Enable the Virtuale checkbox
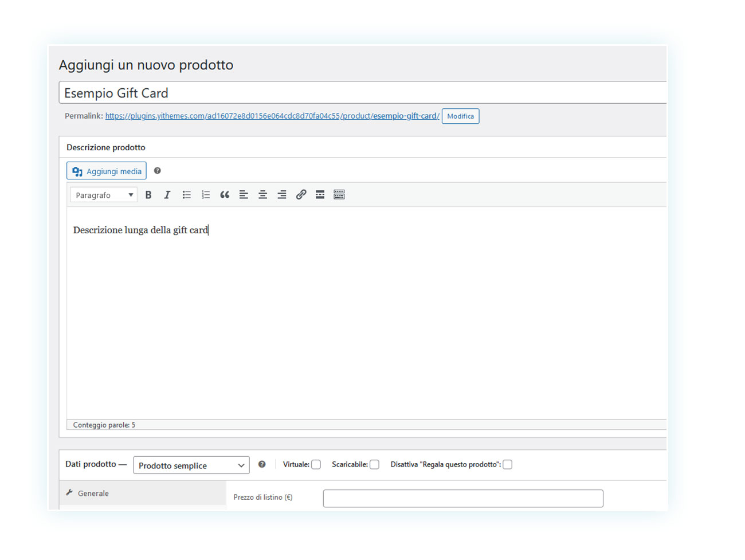This screenshot has width=745, height=560. [316, 465]
